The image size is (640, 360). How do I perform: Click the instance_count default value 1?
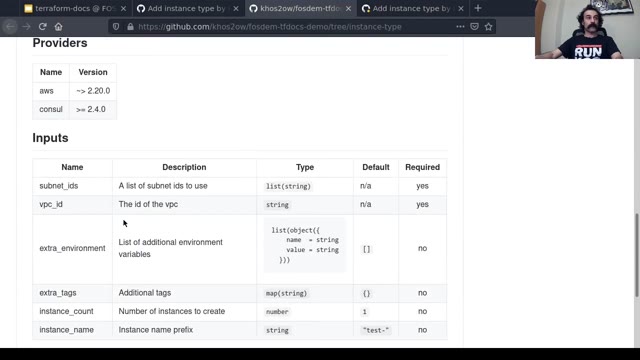coord(364,311)
